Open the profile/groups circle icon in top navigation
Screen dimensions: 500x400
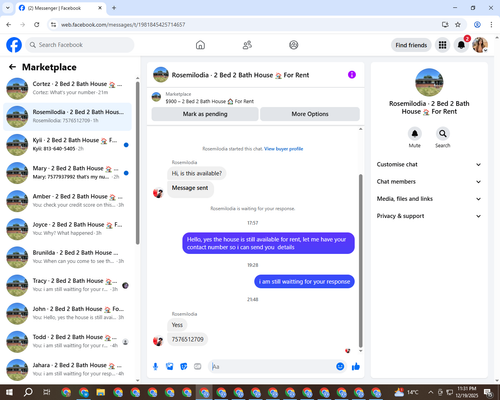294,45
